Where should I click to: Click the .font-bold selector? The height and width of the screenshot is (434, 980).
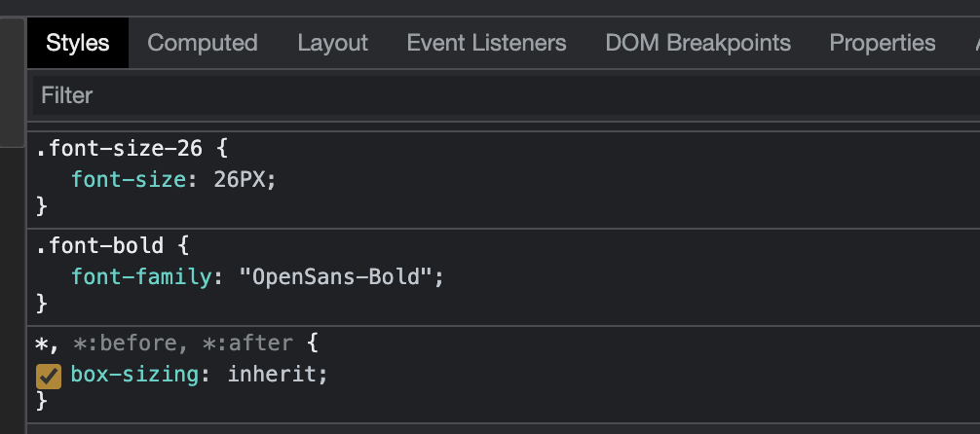[x=100, y=245]
